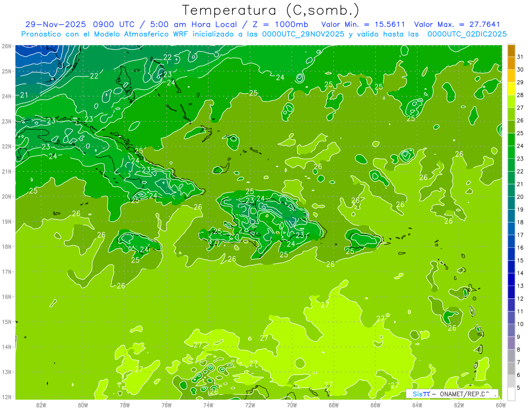Click the 74W longitude axis label

(208, 404)
